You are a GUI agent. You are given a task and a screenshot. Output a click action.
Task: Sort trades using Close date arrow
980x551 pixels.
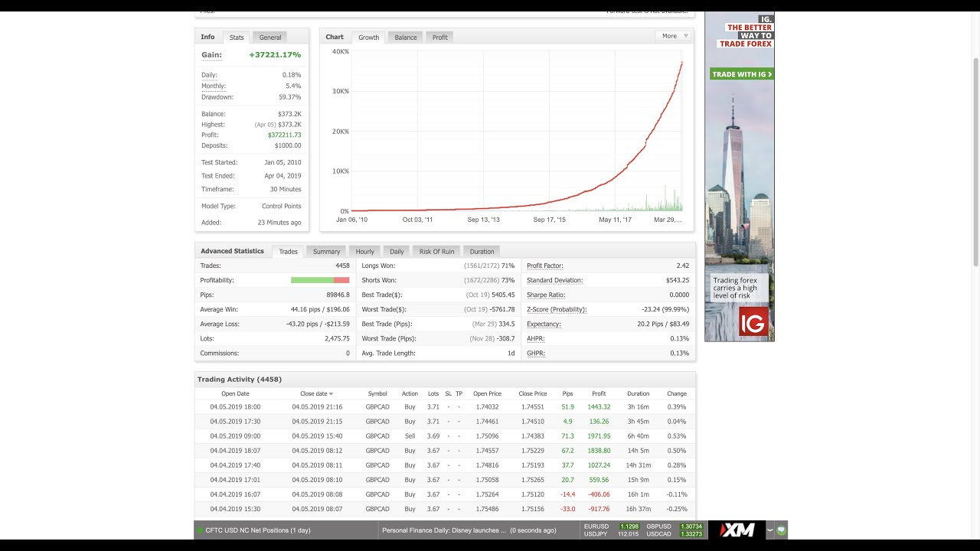coord(331,394)
